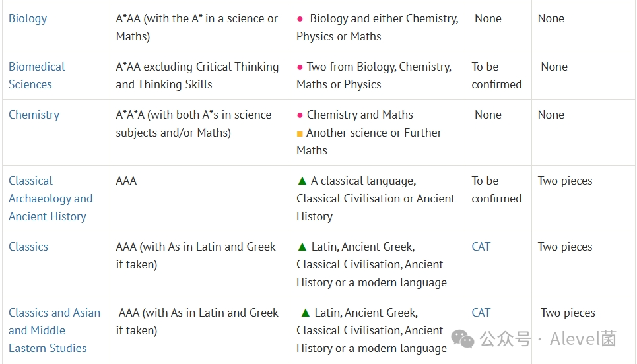Open CAT link in Classics and Asian row
637x364 pixels.
481,313
